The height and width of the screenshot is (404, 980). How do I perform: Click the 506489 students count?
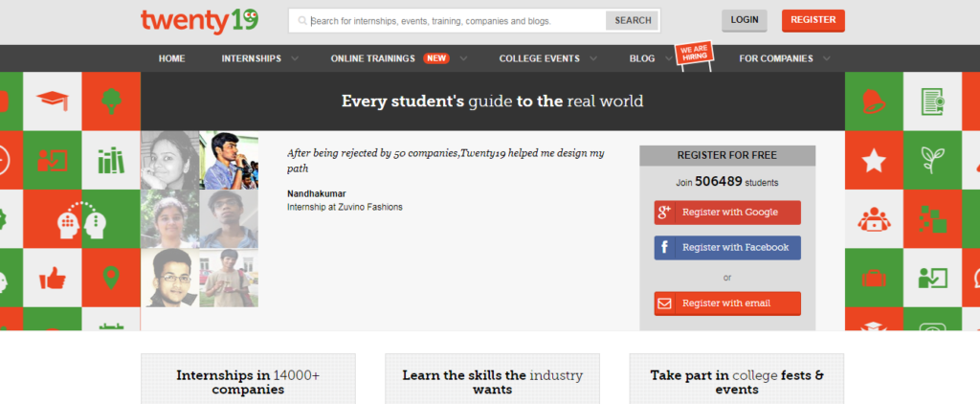pyautogui.click(x=718, y=182)
